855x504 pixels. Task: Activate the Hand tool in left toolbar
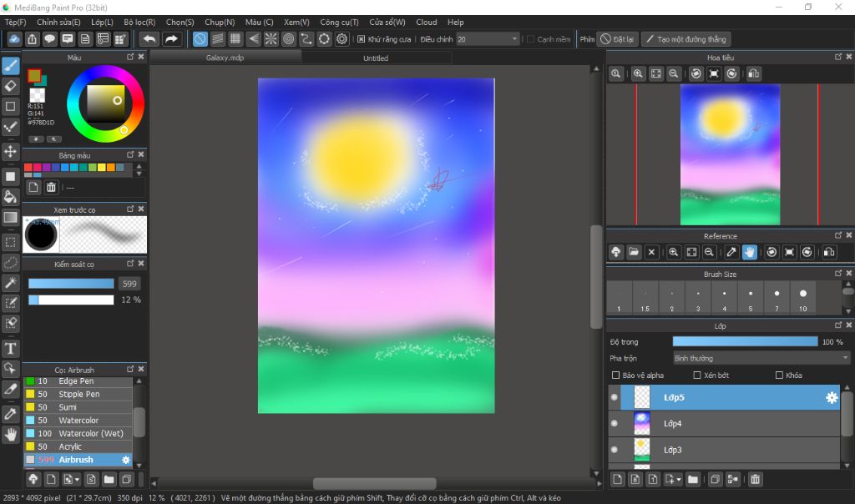[10, 434]
